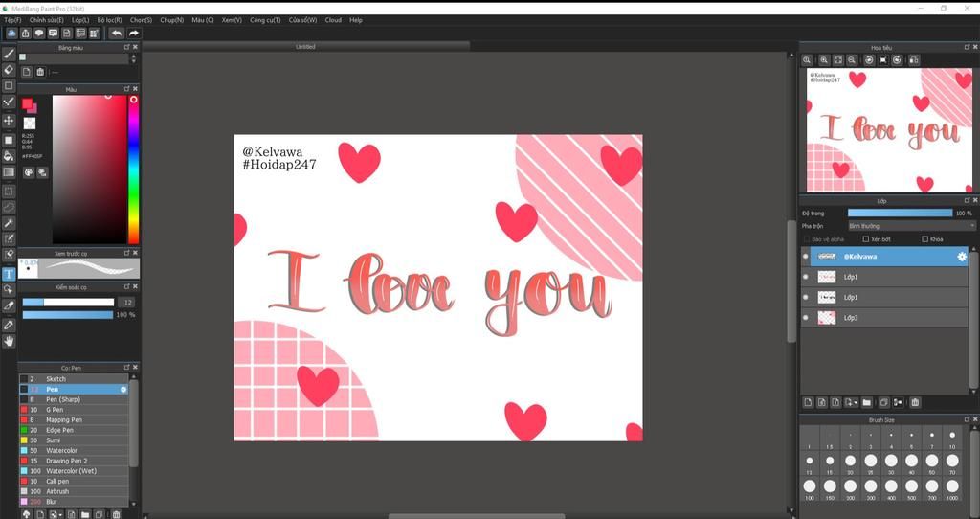Click the hue spectrum slider bar
Screen dimensions: 980x519
tap(133, 169)
